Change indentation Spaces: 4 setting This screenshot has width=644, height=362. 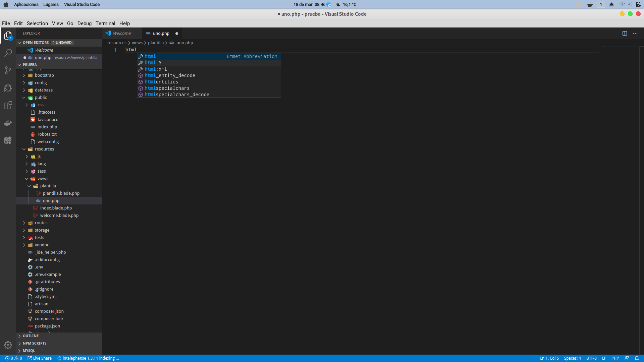point(573,358)
